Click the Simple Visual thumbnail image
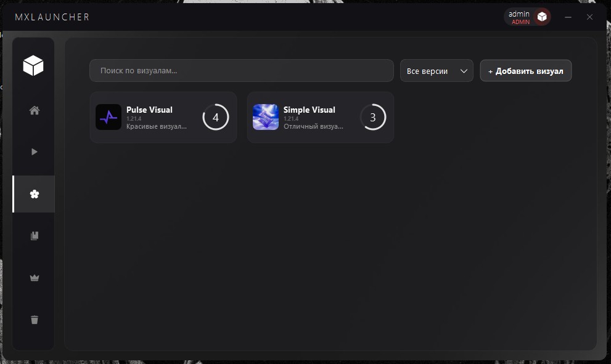Viewport: 611px width, 364px height. click(x=266, y=117)
